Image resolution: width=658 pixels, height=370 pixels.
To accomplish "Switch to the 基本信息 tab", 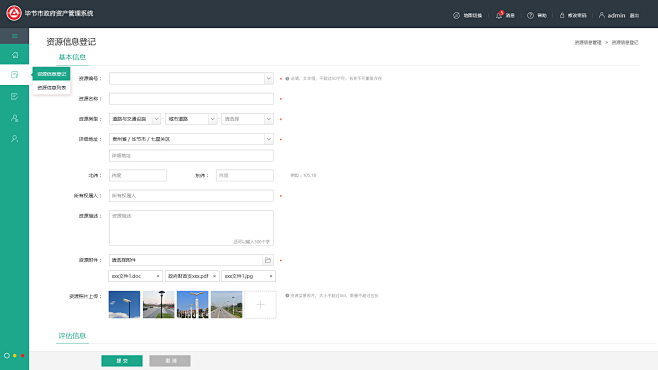I will pyautogui.click(x=72, y=57).
